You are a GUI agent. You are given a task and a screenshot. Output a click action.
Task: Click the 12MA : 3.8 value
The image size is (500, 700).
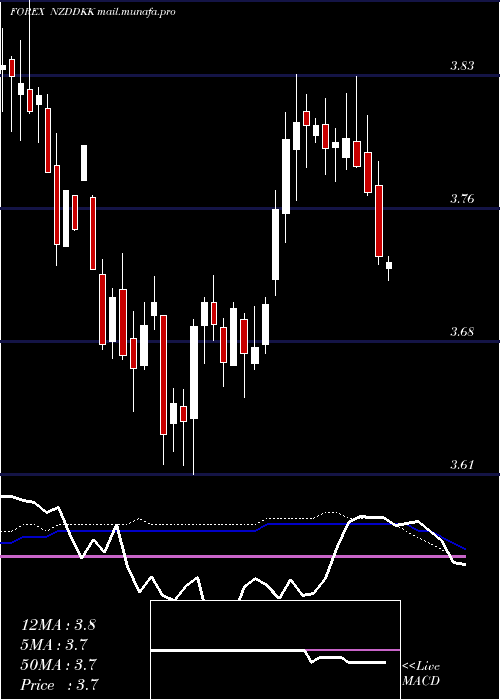point(58,625)
